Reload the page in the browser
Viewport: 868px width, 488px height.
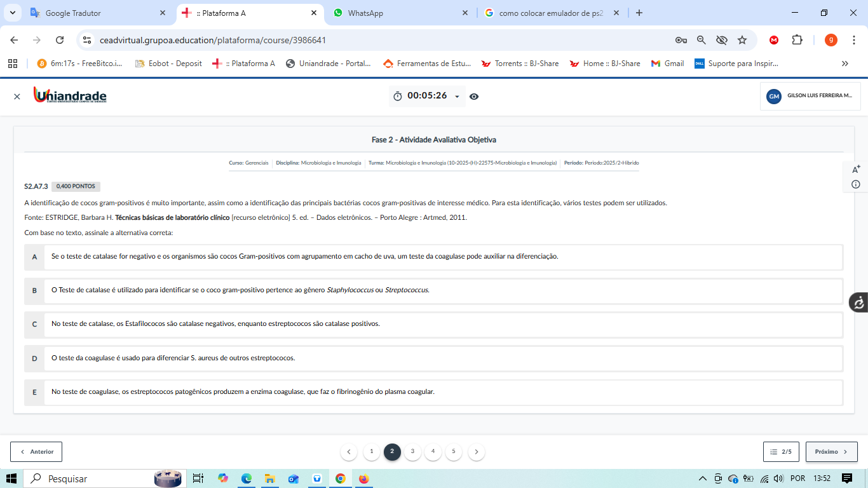tap(60, 40)
